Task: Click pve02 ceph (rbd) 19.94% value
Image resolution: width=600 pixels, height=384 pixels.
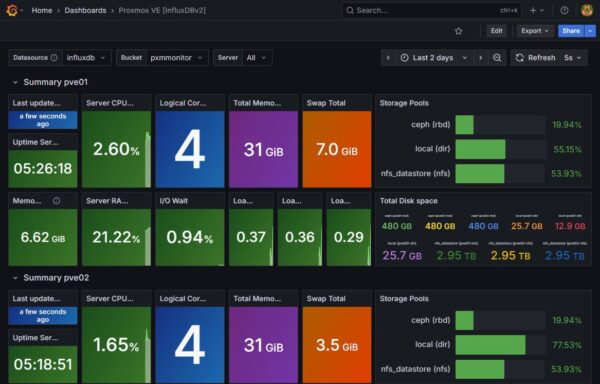Action: coord(567,321)
